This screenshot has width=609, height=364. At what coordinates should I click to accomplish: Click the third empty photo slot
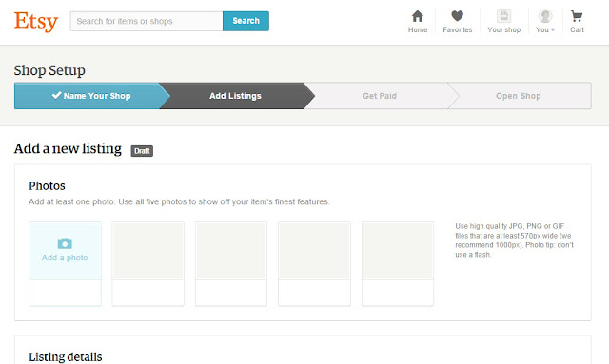click(231, 264)
